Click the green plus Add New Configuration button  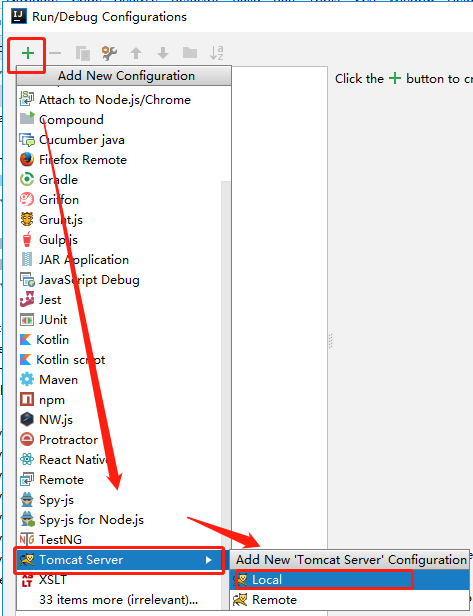click(x=28, y=53)
